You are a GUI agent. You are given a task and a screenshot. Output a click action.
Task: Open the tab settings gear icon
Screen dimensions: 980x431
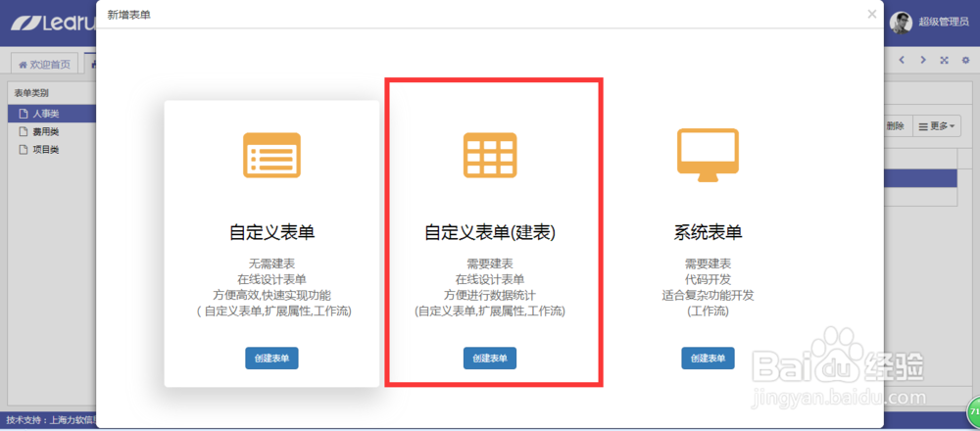click(x=965, y=60)
